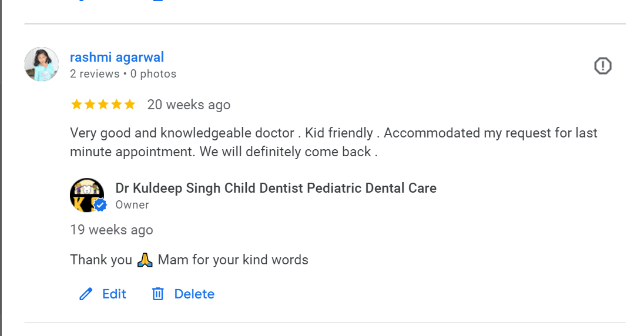
Task: Click the owner's dental clinic logo
Action: coord(85,193)
